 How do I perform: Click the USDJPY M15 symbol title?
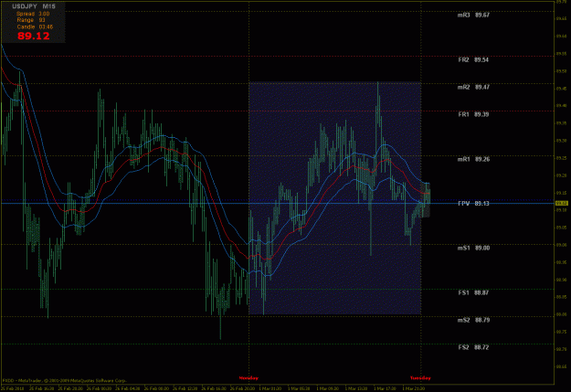pyautogui.click(x=34, y=6)
